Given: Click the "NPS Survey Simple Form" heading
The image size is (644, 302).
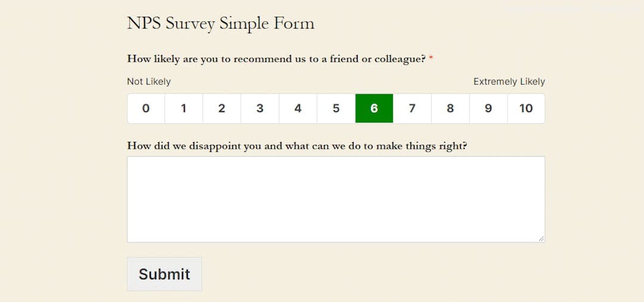Looking at the screenshot, I should click(221, 24).
